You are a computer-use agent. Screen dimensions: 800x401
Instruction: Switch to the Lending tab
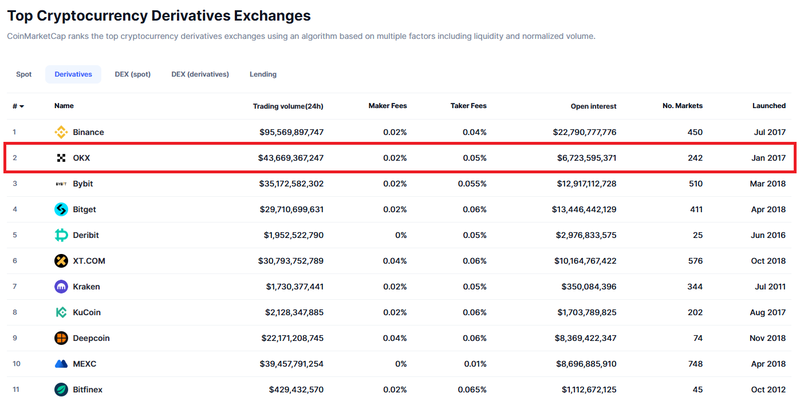263,74
